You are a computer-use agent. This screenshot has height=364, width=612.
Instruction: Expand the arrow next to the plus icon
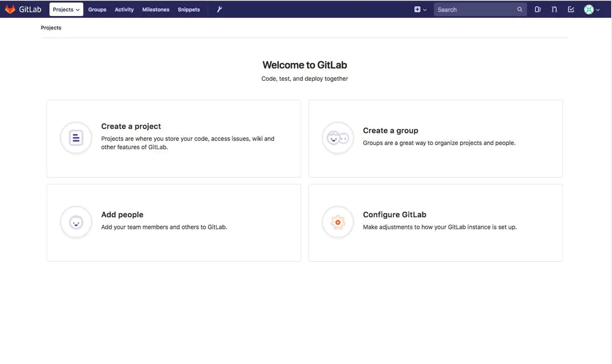point(425,10)
